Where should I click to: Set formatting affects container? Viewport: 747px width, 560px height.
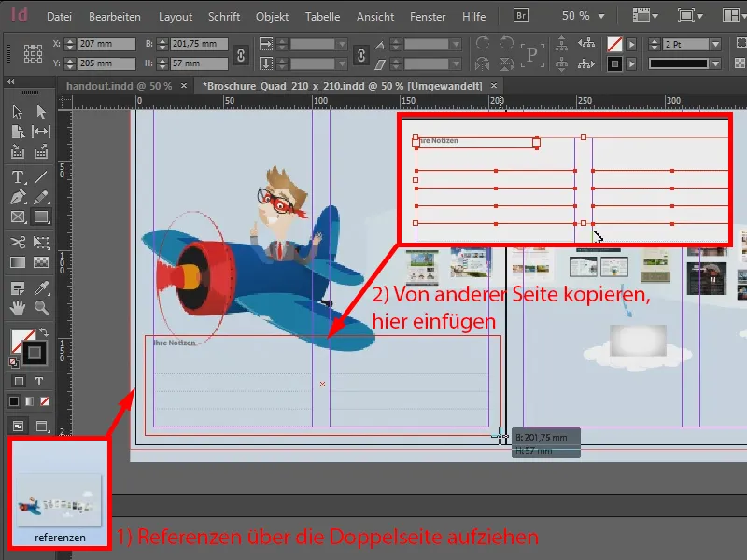pos(19,382)
